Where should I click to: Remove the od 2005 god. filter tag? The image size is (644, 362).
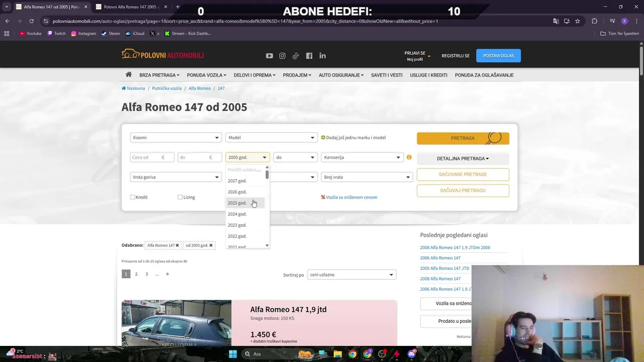(211, 245)
